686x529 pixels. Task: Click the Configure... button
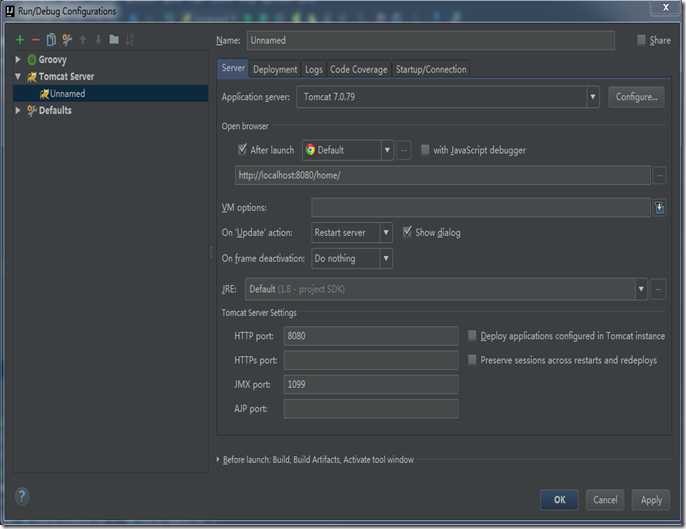[636, 97]
